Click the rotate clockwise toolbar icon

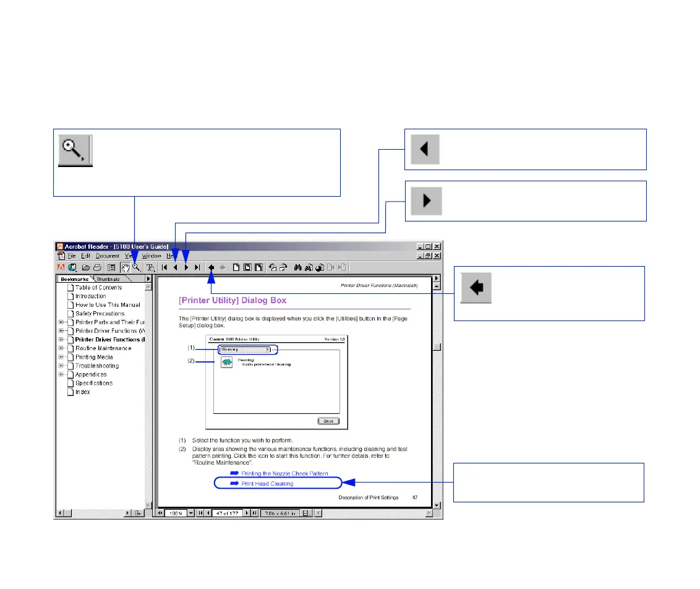(x=283, y=267)
